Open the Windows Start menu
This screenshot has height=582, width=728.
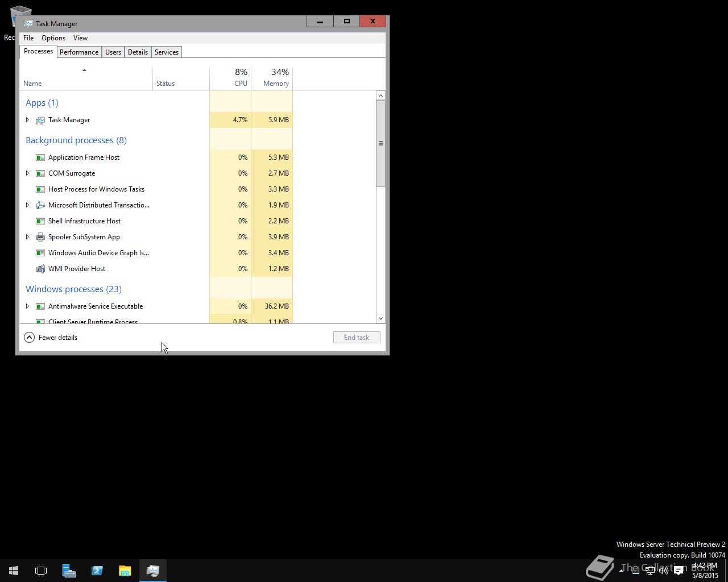(x=14, y=571)
